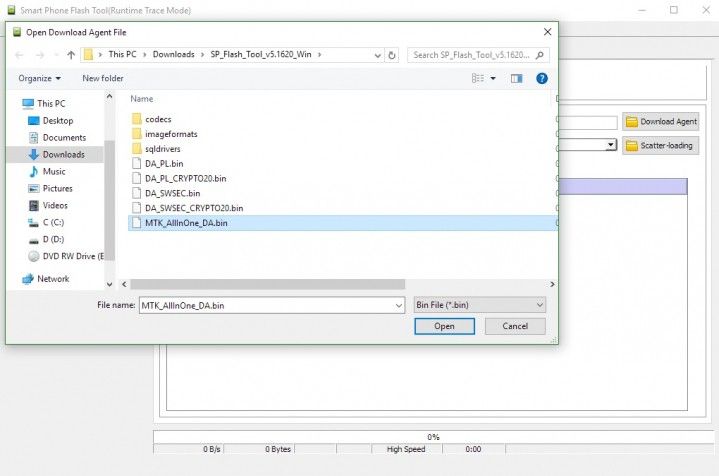Click the Scatter-loading button

(x=660, y=146)
